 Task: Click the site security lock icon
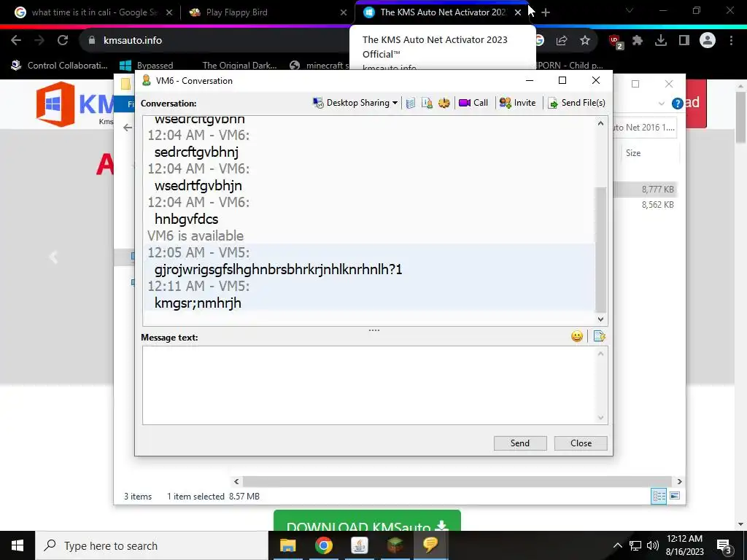coord(92,41)
